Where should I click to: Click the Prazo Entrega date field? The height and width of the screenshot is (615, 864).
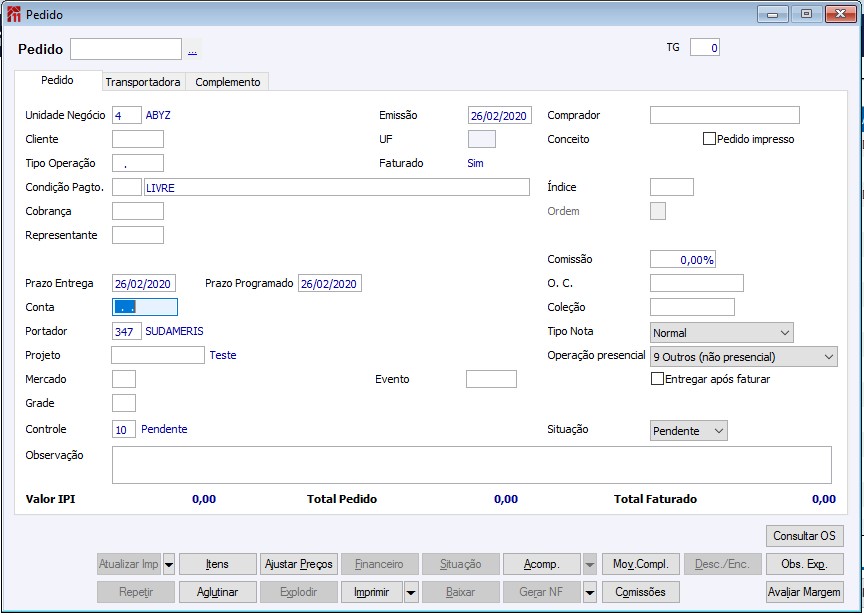[144, 283]
